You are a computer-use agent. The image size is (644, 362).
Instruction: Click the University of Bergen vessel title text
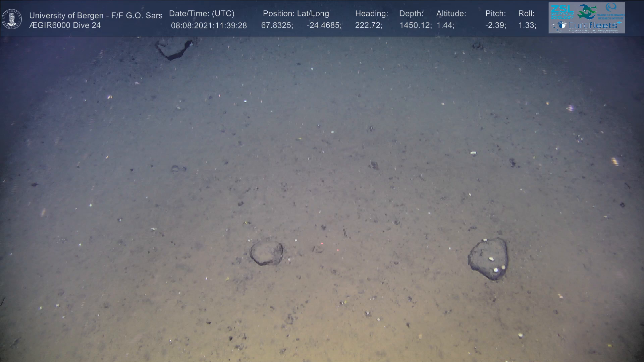[x=96, y=15]
